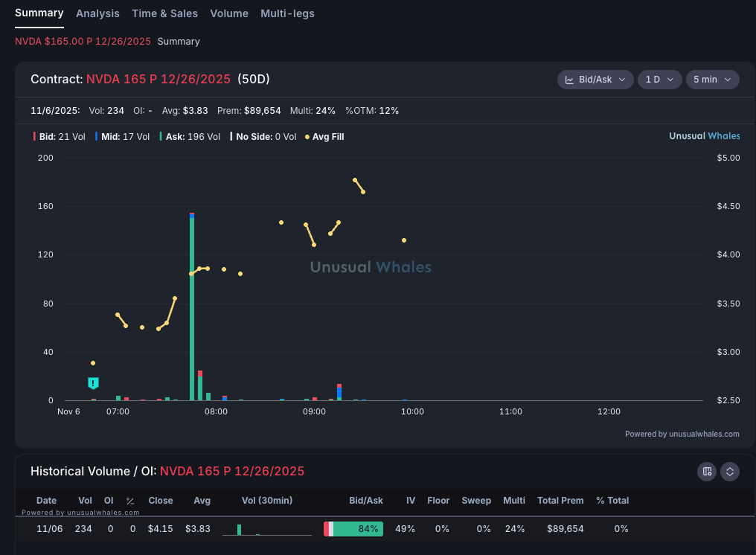Open the Bid/Ask chart type dropdown
Screen dimensions: 756x555
595,80
